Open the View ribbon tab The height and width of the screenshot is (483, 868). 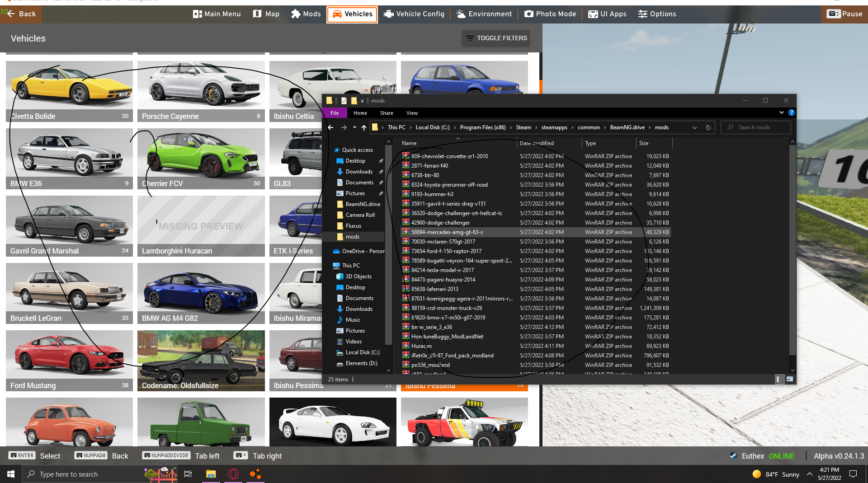(x=412, y=113)
